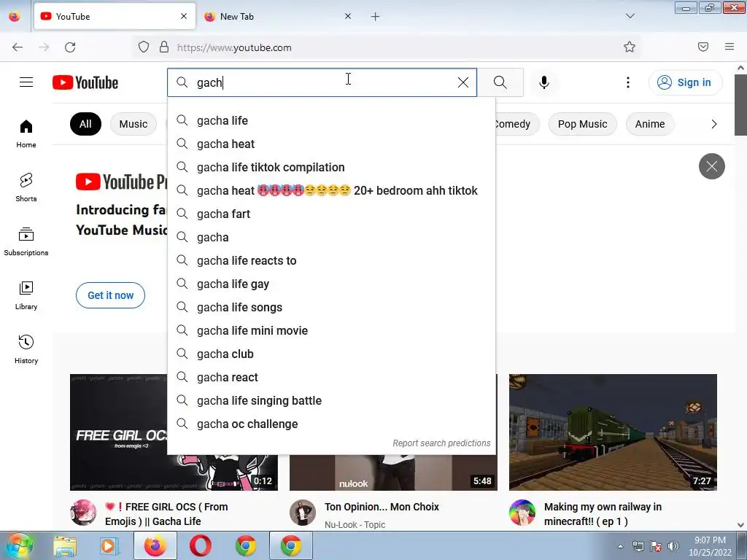Click the Firefox taskbar icon
This screenshot has width=747, height=560.
(x=155, y=546)
